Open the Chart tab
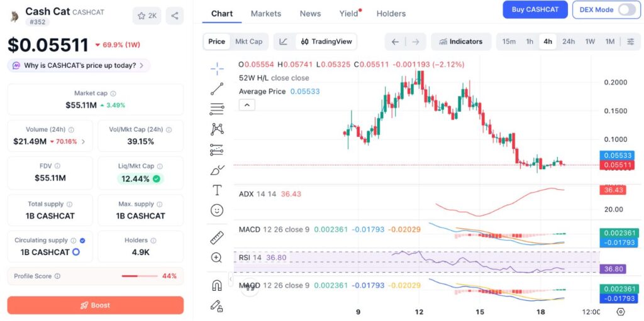The height and width of the screenshot is (321, 644). point(222,14)
